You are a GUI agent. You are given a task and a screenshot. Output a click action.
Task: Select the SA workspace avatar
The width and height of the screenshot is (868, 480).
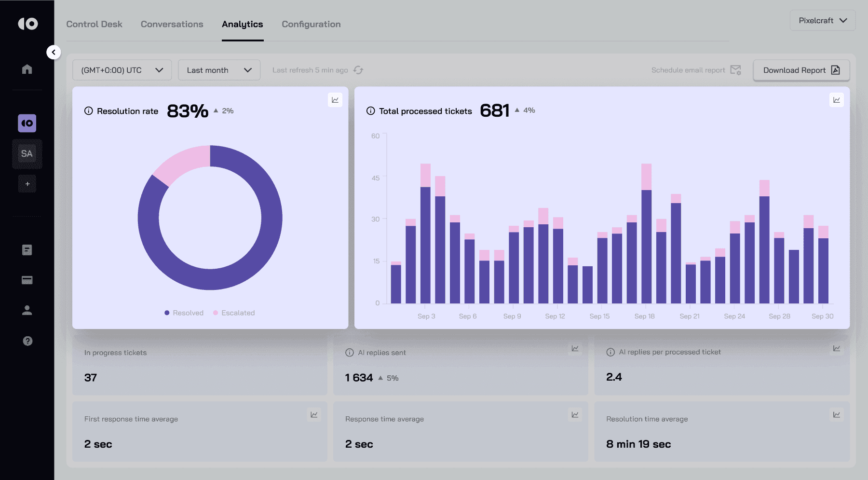pos(27,153)
